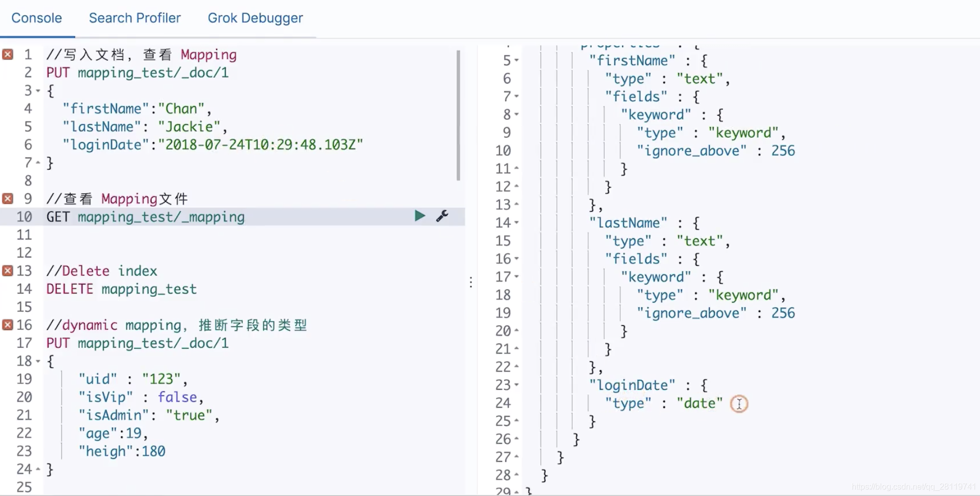The height and width of the screenshot is (496, 980).
Task: Open the Grok Debugger tab
Action: click(x=255, y=18)
